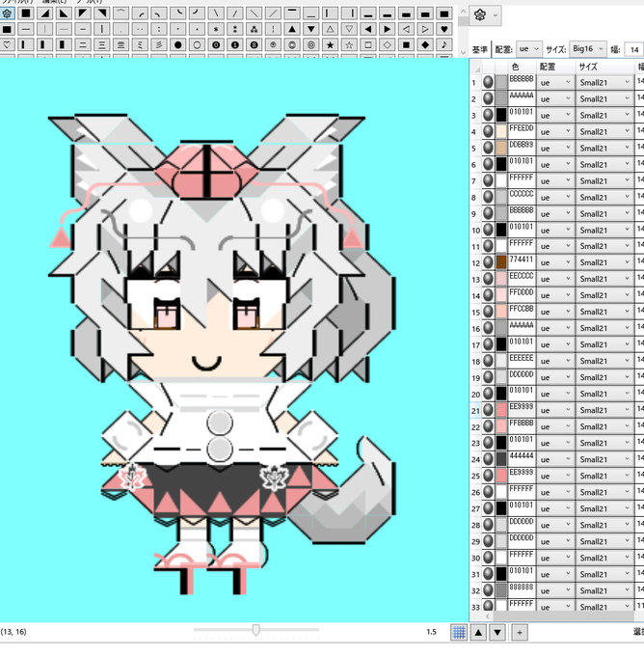Move layer up with up arrow button

tap(478, 632)
